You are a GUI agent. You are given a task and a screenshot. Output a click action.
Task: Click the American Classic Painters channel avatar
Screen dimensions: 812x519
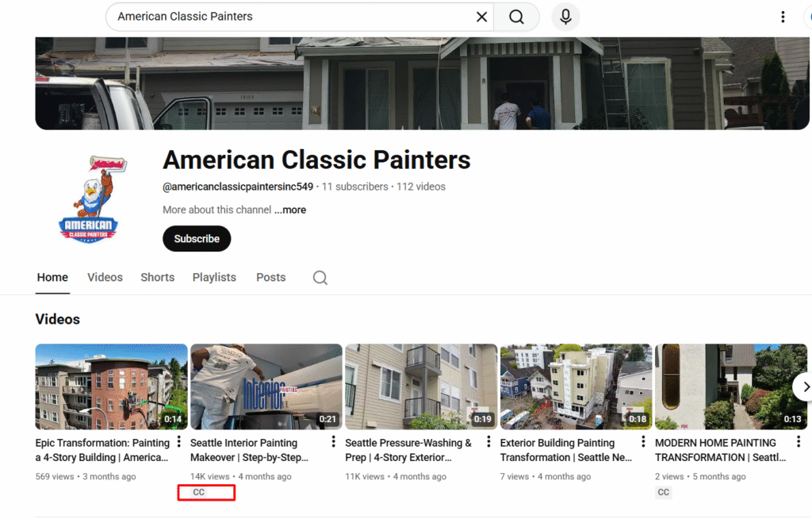click(88, 198)
